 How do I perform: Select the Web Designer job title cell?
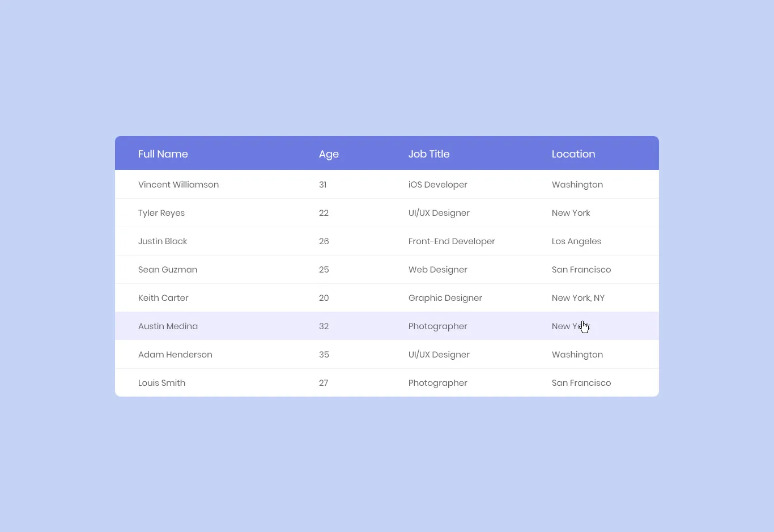click(438, 270)
